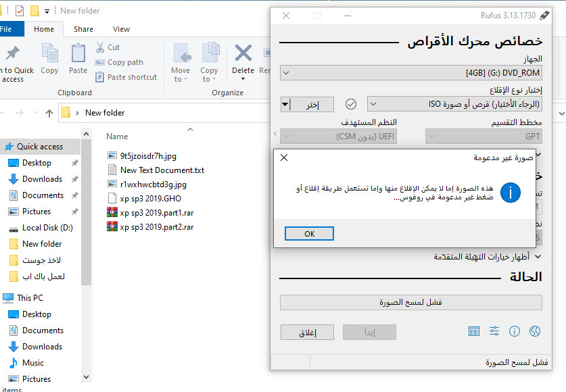Click Paste shortcut in the ribbon
Viewport: 566px width, 392px height.
[x=126, y=77]
